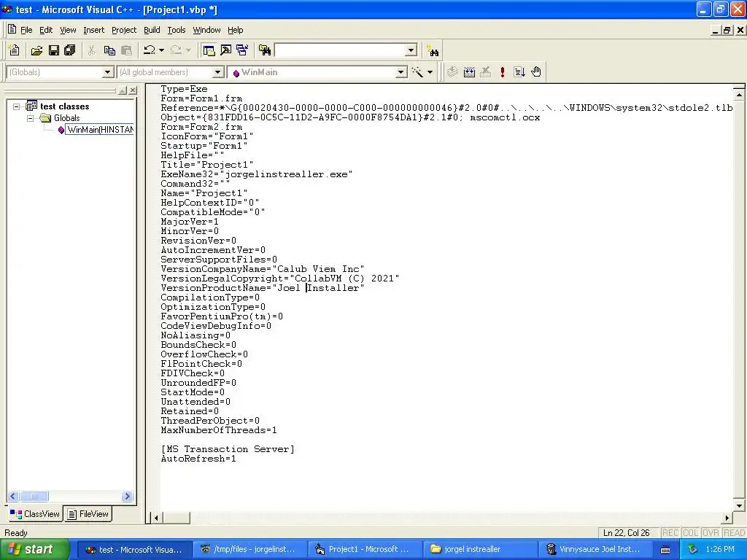The height and width of the screenshot is (560, 747).
Task: Close the workspace panel with X
Action: tap(133, 90)
